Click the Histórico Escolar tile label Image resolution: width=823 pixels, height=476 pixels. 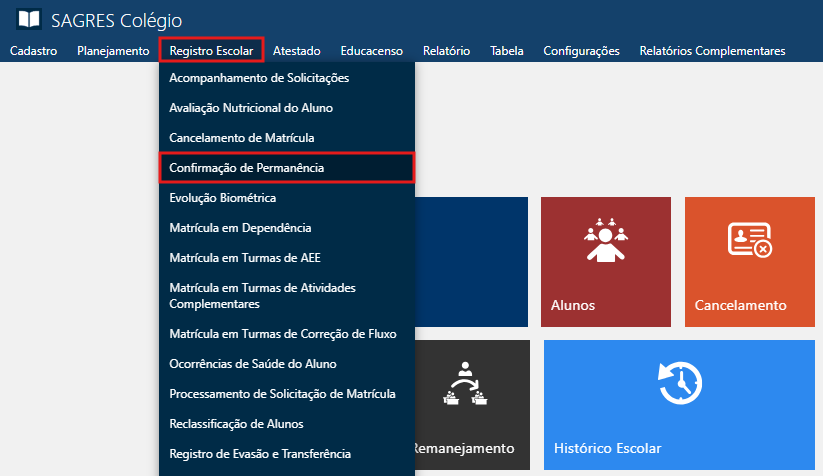point(607,447)
